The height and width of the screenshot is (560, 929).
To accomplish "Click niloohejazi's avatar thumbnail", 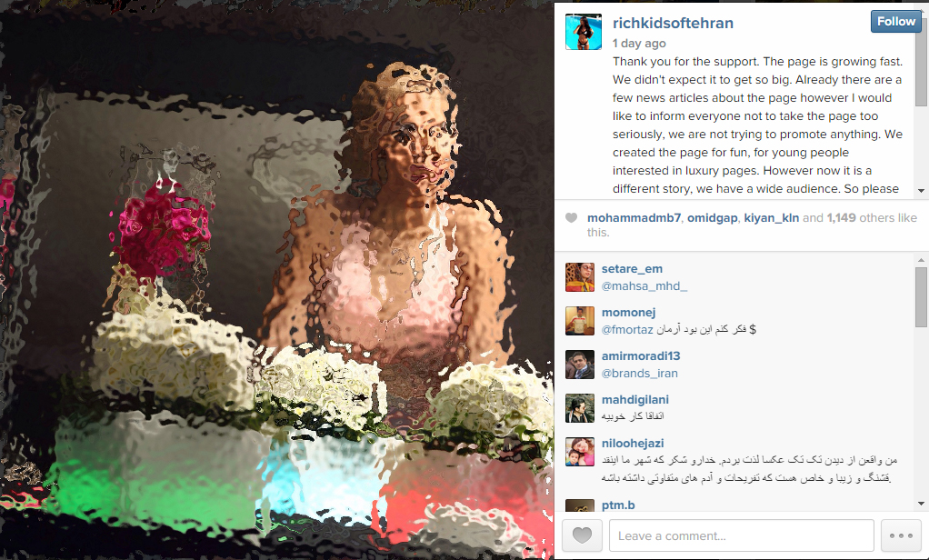I will (x=579, y=452).
